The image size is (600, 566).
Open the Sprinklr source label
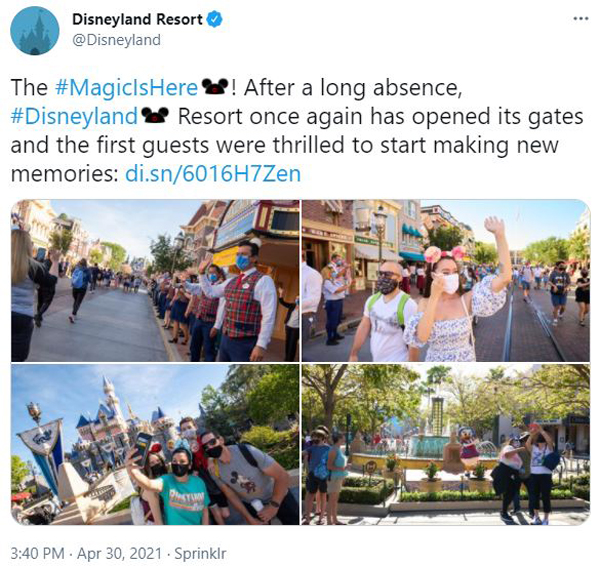[200, 553]
